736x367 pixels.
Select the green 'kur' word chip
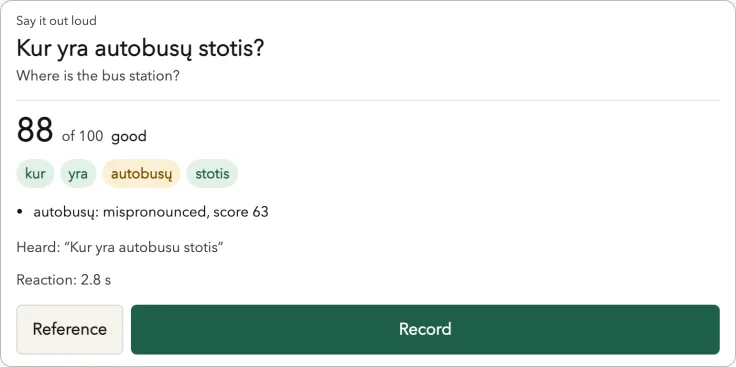coord(35,174)
